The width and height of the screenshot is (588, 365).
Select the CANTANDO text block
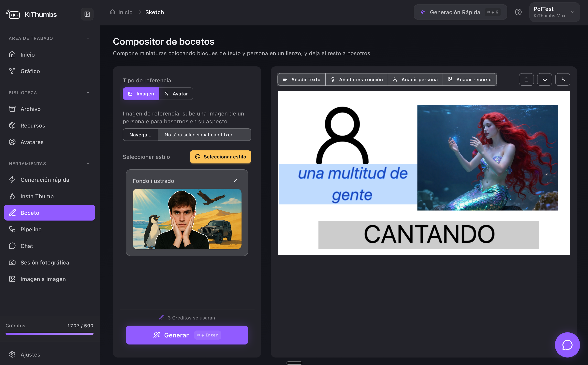click(x=428, y=235)
